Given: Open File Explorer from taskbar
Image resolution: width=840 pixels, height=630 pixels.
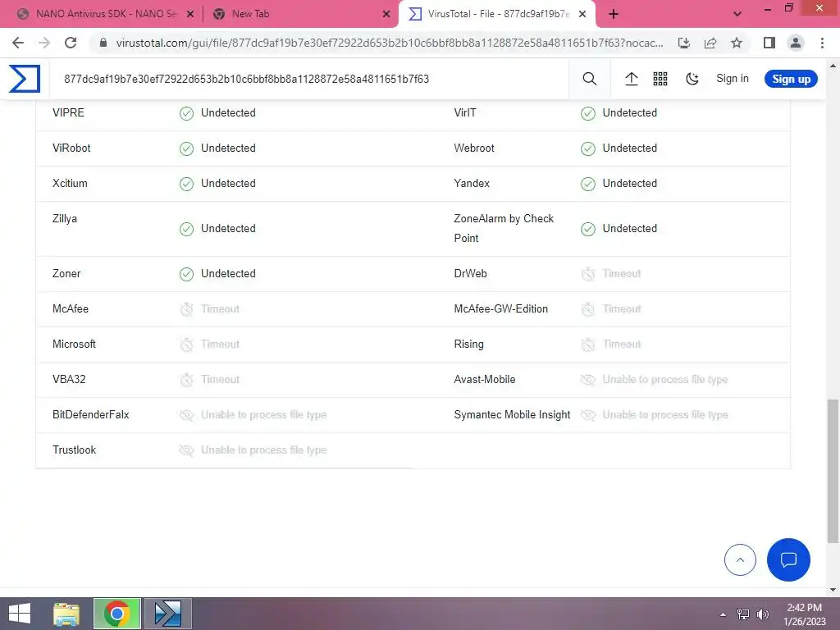Looking at the screenshot, I should 66,614.
